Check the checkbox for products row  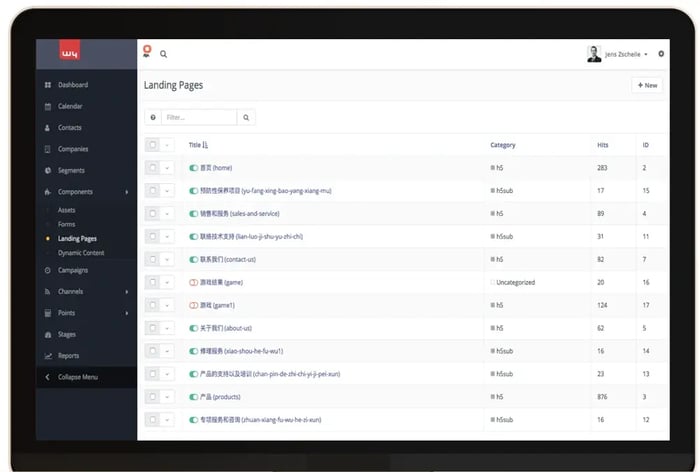tap(152, 397)
